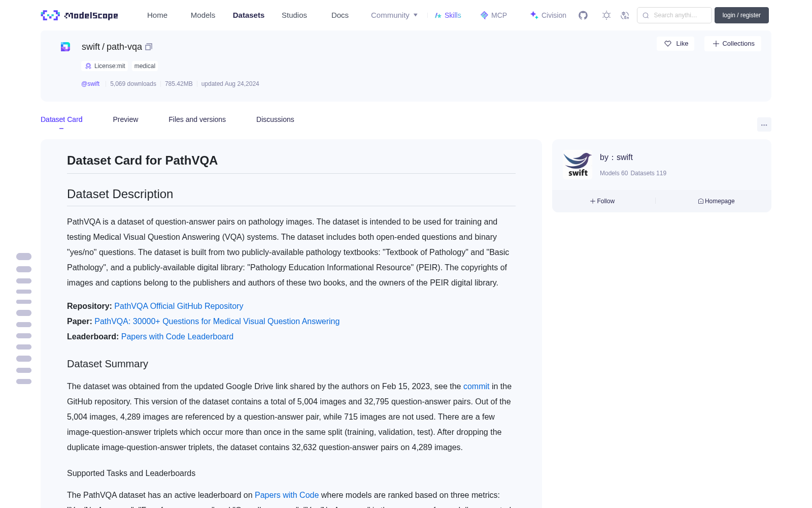Open the Datasets section
The height and width of the screenshot is (508, 812).
coord(249,15)
